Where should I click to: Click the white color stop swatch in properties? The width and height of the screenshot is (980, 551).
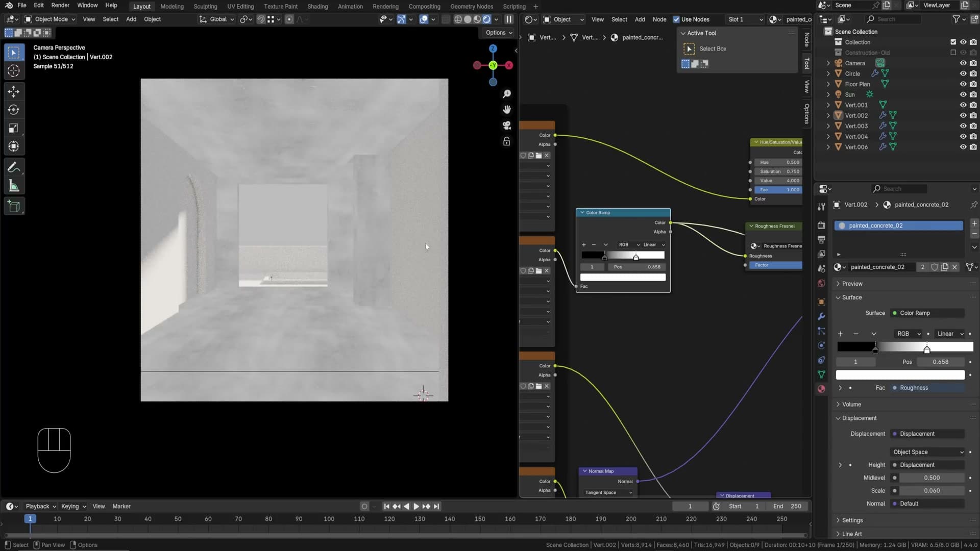pyautogui.click(x=900, y=375)
